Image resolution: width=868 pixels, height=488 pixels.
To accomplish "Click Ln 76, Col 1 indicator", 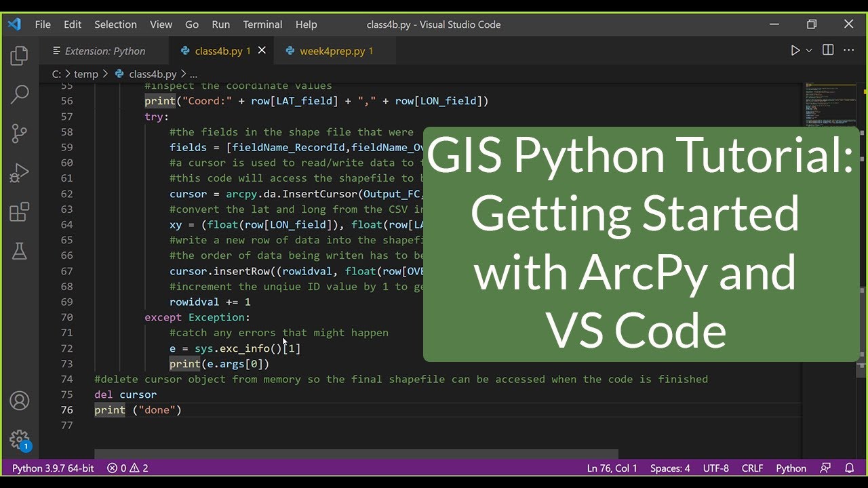I will (612, 468).
